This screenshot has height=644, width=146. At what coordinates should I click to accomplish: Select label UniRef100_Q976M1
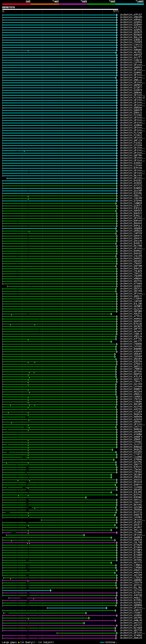coord(131,560)
